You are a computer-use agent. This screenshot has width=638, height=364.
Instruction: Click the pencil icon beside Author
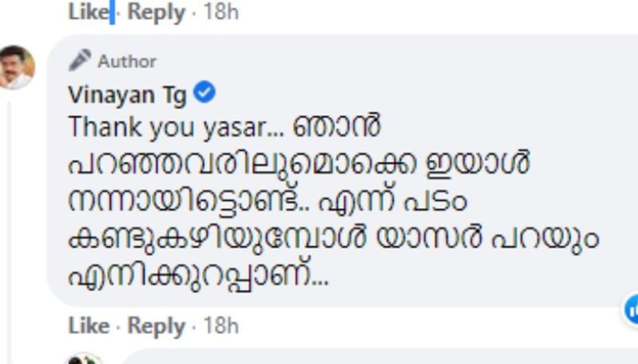click(80, 60)
